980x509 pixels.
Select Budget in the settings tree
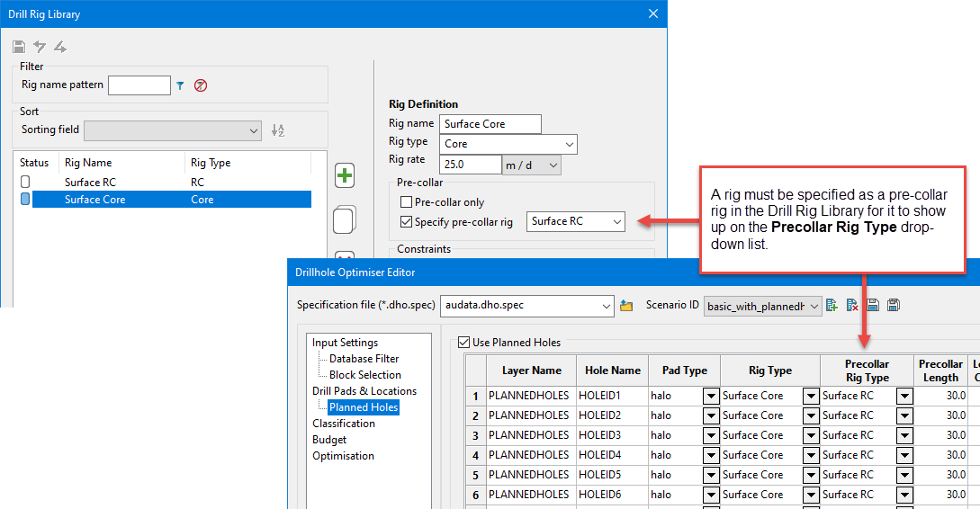329,440
